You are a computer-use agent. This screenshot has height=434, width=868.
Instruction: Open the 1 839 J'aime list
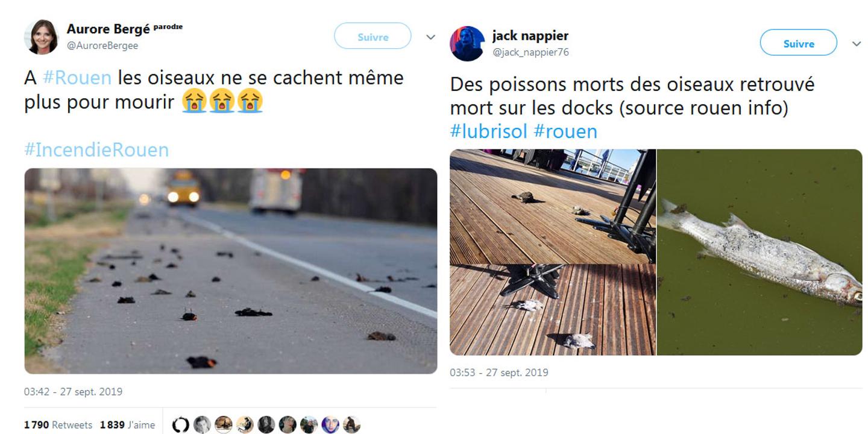pyautogui.click(x=127, y=425)
